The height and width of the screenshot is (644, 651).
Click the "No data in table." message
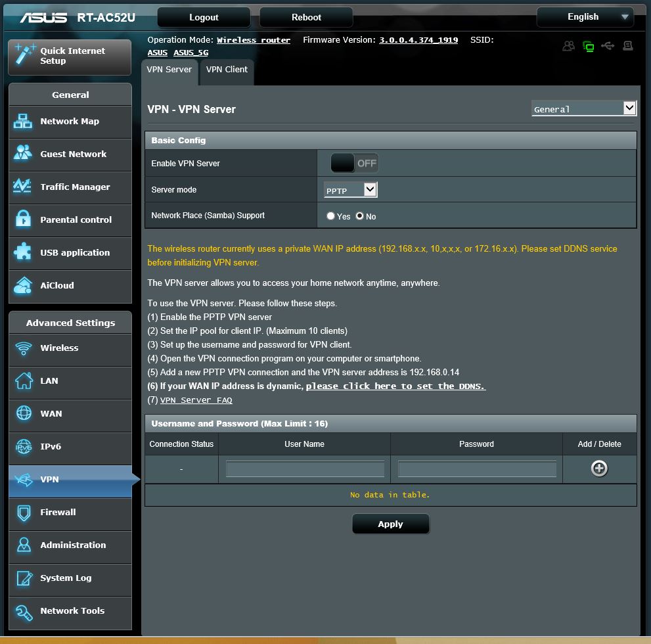tap(390, 495)
